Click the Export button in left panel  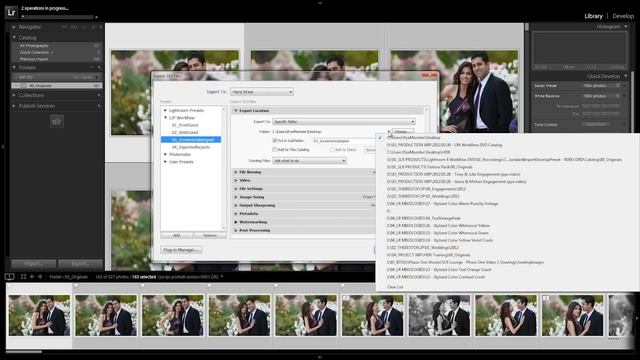[80, 264]
